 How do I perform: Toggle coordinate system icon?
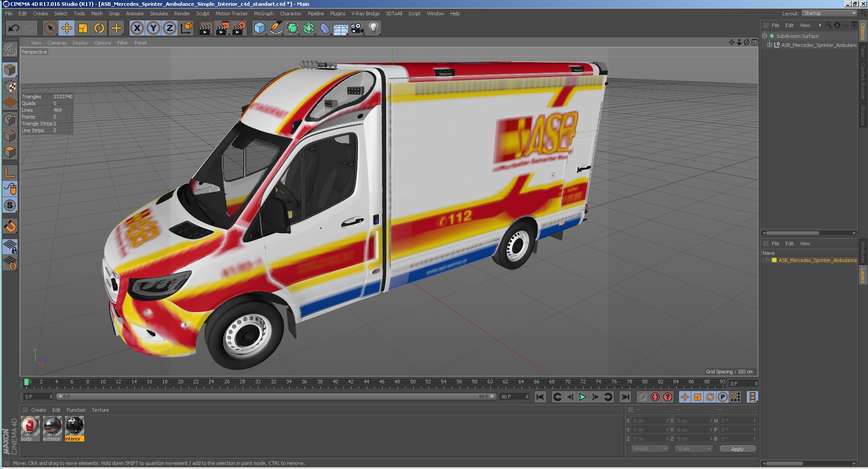pyautogui.click(x=186, y=28)
